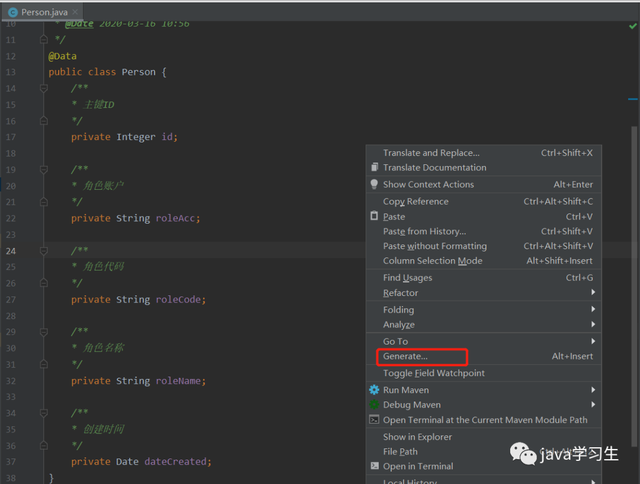Collapse the comment fold marker at line 34

click(44, 413)
